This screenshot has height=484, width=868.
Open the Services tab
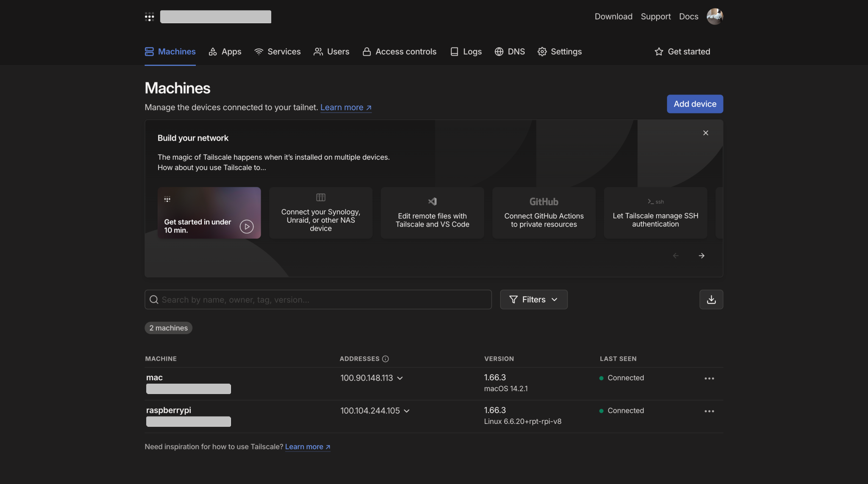click(x=277, y=52)
